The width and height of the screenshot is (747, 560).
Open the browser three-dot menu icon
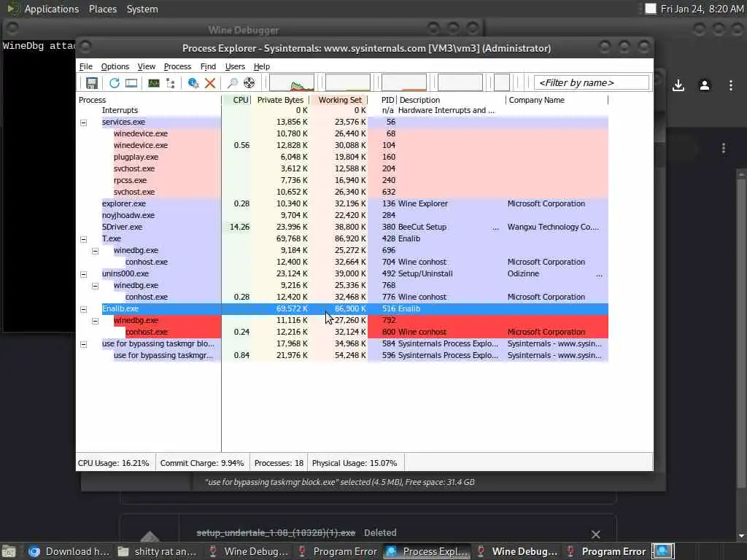point(731,85)
